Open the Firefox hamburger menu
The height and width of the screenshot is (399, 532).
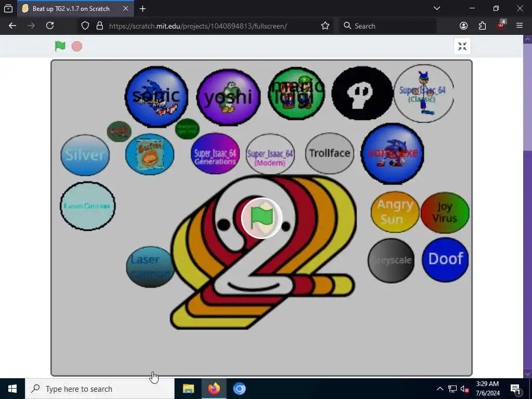(520, 26)
